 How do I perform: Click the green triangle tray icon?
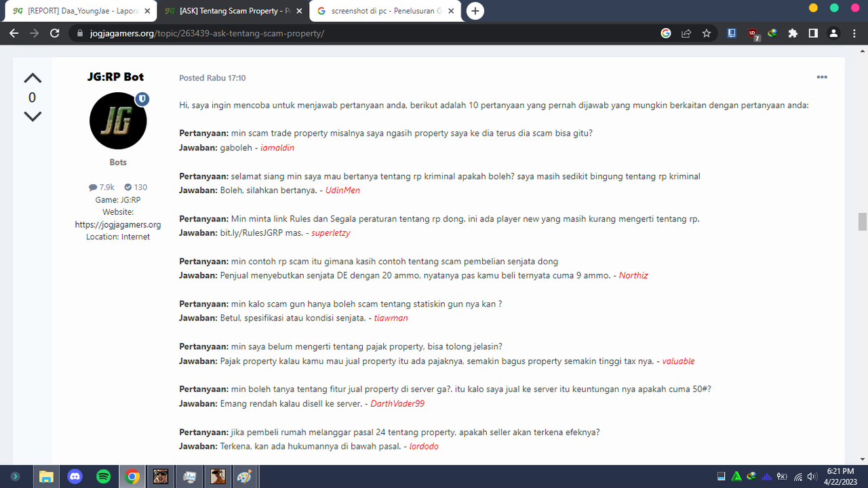(736, 476)
